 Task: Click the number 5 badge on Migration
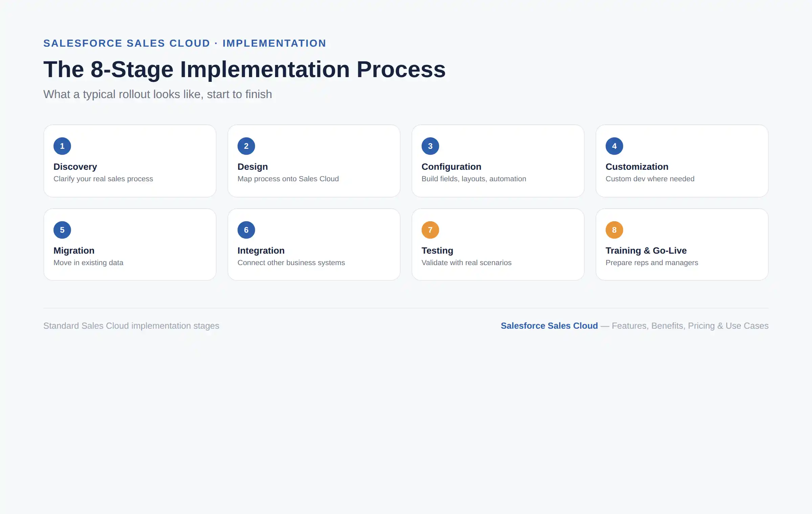click(62, 230)
